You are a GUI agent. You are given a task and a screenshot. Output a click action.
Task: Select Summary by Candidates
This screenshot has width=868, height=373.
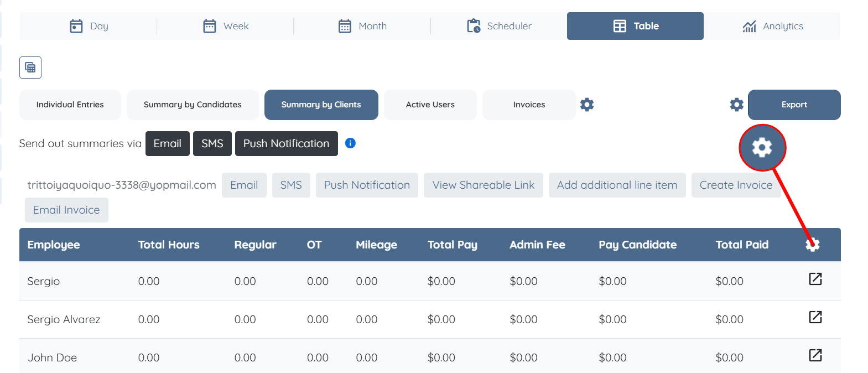[x=193, y=105]
